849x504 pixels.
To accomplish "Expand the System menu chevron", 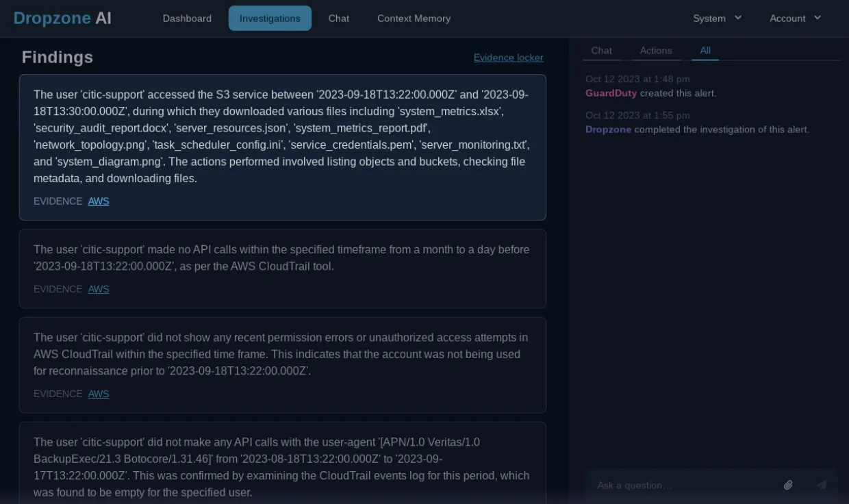I will click(737, 18).
